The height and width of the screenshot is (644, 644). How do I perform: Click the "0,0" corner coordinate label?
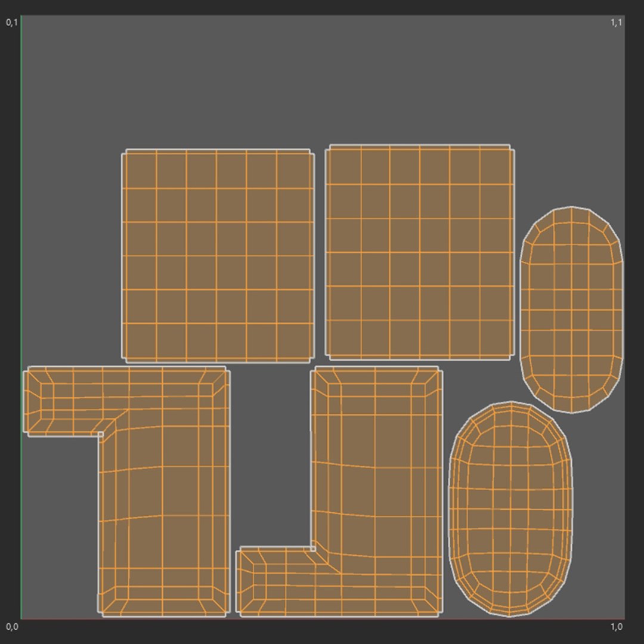[12, 627]
